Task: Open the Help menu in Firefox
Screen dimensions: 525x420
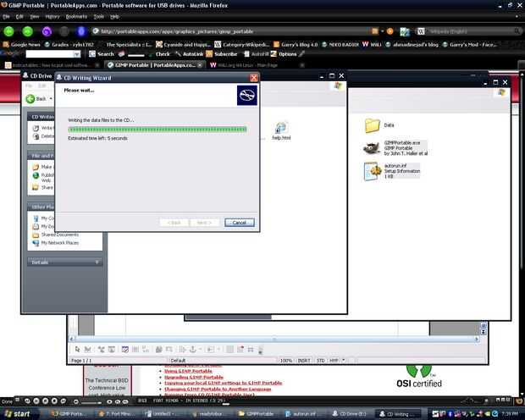Action: [x=114, y=16]
